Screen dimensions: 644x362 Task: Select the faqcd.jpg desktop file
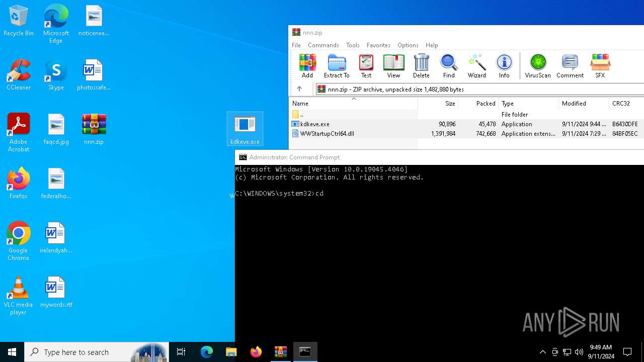click(x=56, y=129)
